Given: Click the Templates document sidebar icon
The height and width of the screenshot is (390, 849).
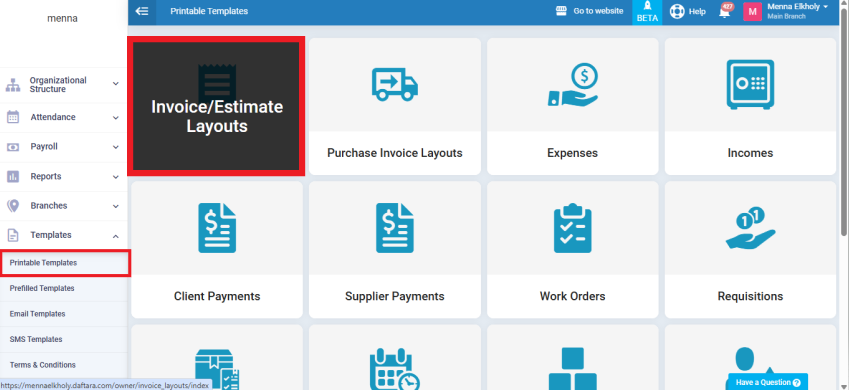Looking at the screenshot, I should tap(13, 235).
